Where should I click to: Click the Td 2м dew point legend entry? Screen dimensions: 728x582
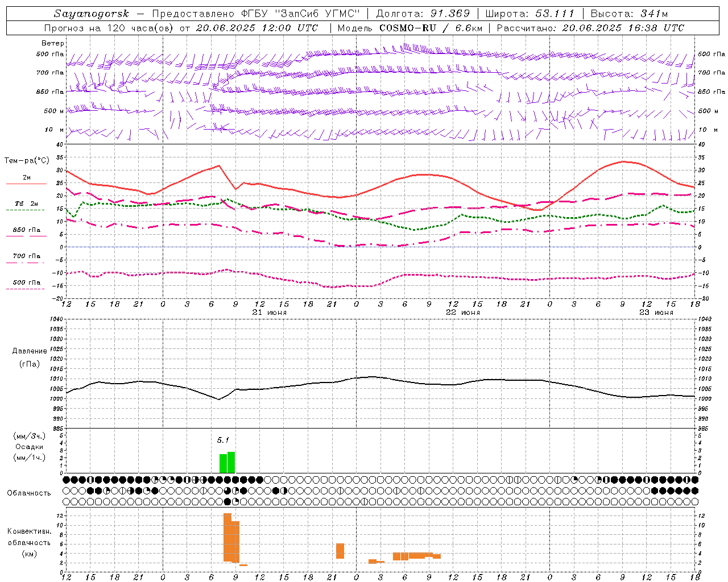coord(26,203)
